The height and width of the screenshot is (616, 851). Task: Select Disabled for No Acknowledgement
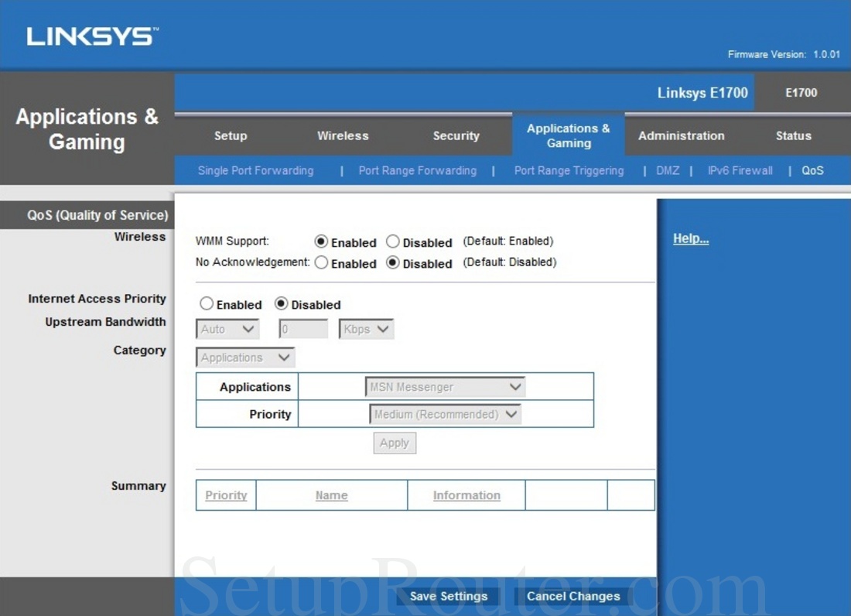394,262
